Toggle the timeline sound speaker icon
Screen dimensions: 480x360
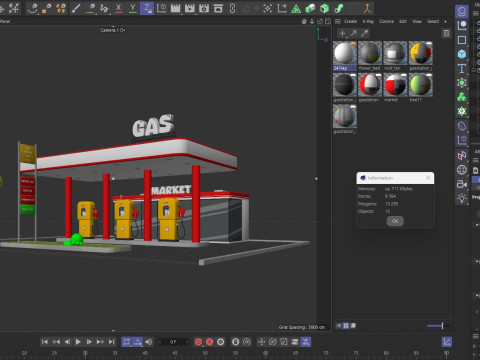pyautogui.click(x=148, y=342)
